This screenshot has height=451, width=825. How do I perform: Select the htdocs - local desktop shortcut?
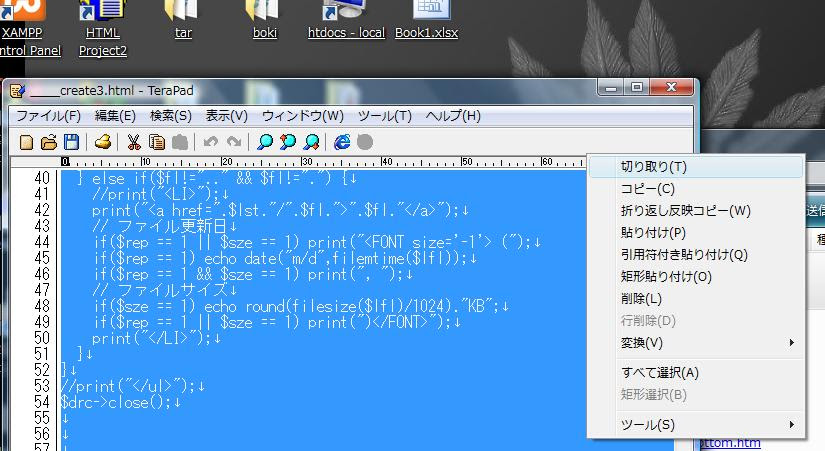pyautogui.click(x=346, y=20)
